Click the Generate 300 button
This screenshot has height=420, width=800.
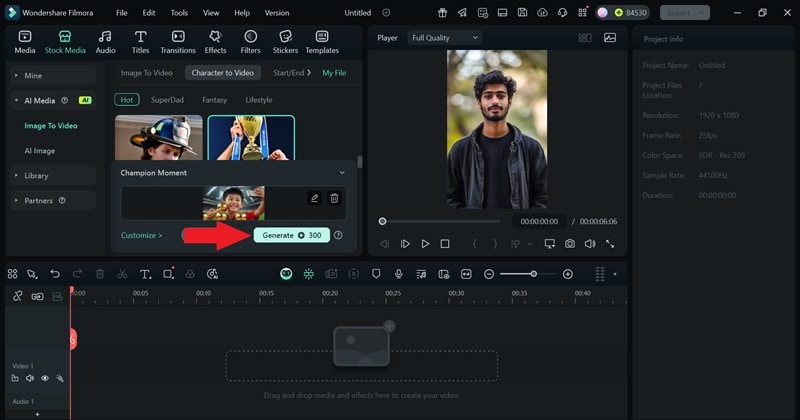click(291, 235)
